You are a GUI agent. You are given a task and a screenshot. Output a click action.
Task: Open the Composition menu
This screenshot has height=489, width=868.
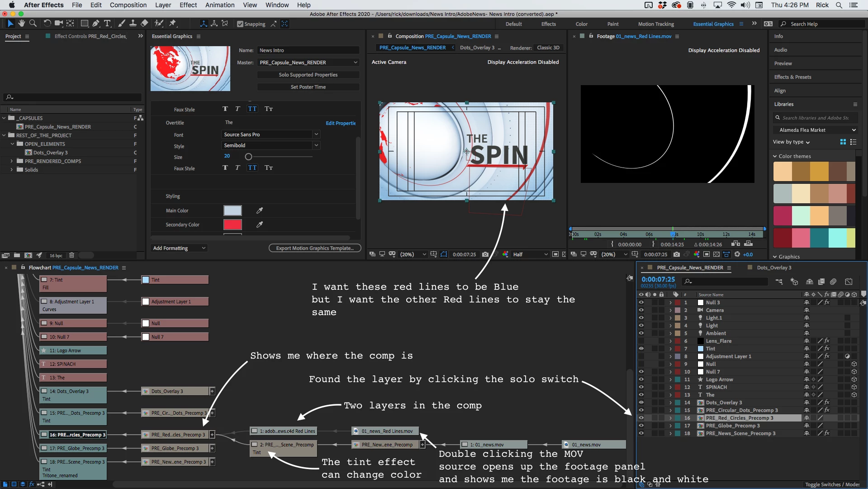point(128,5)
